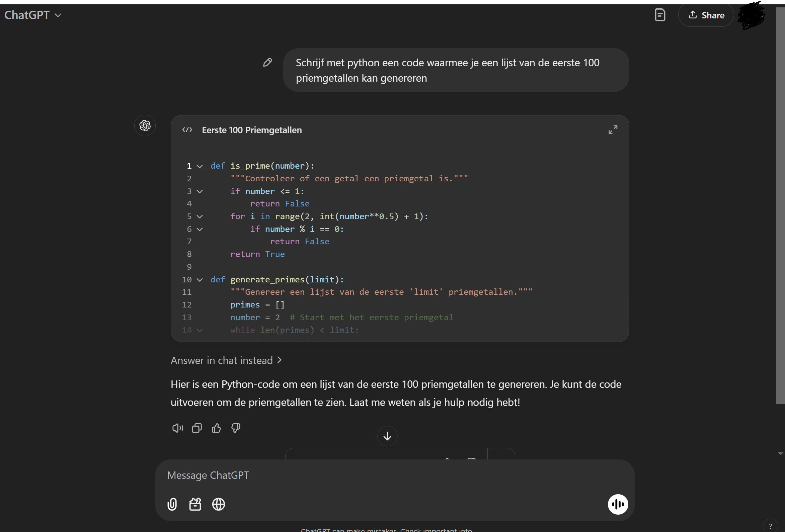Open the scribbled-out user profile avatar
This screenshot has width=785, height=532.
click(751, 15)
